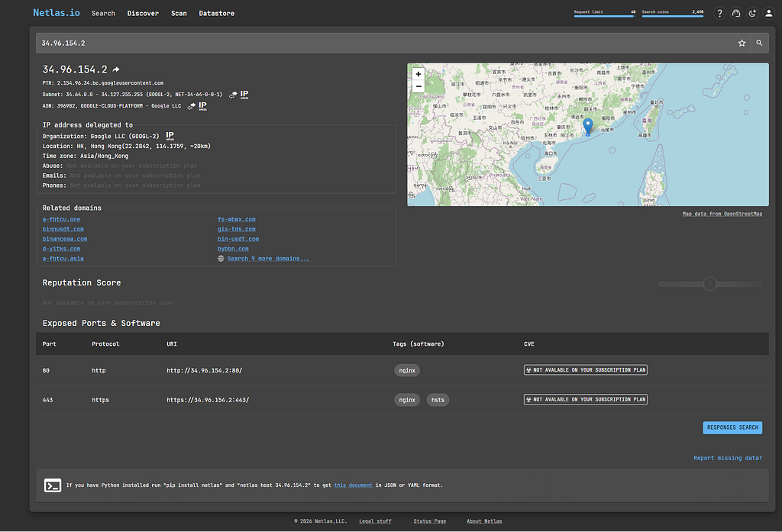
Task: Click the magnifier search button in search bar
Action: [x=759, y=44]
